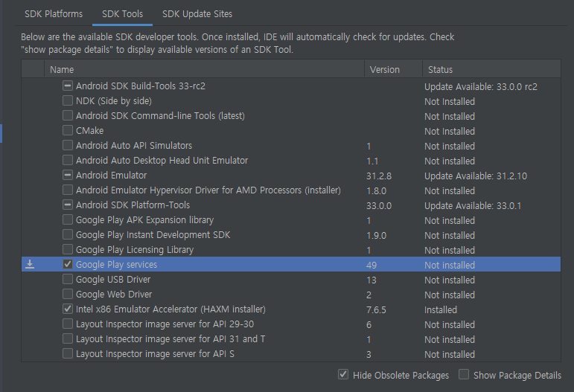574x392 pixels.
Task: Click version 1.1 cell
Action: 372,161
